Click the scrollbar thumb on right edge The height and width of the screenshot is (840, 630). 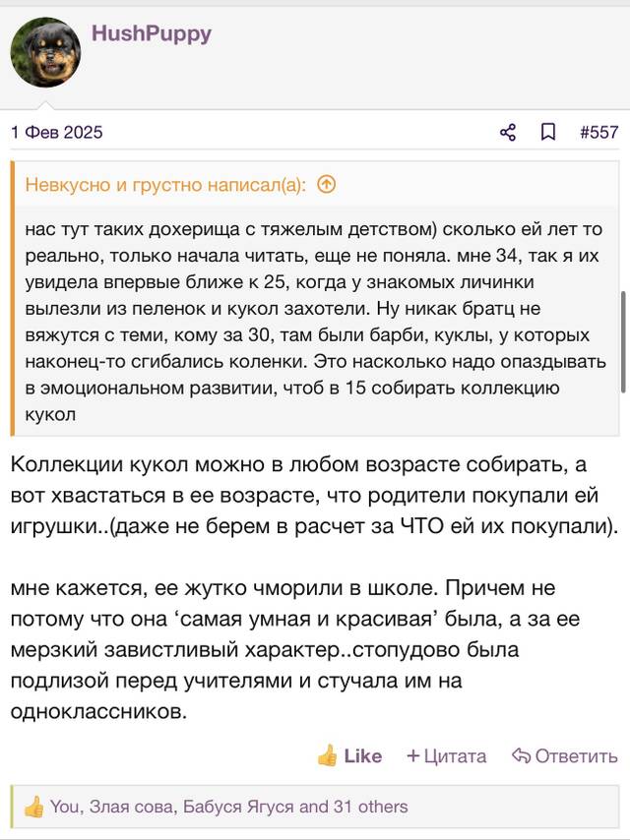[623, 341]
